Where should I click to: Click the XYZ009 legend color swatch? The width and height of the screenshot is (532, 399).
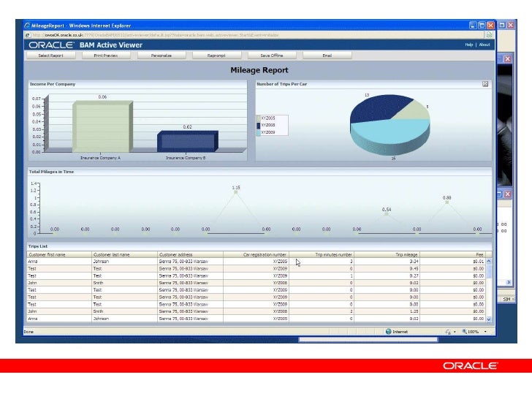tap(259, 132)
